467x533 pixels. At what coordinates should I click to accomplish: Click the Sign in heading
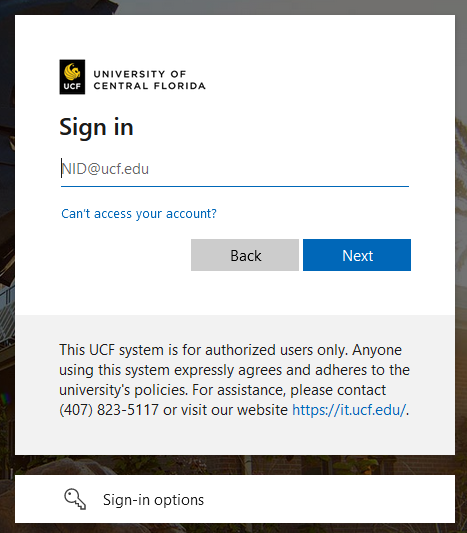coord(96,127)
